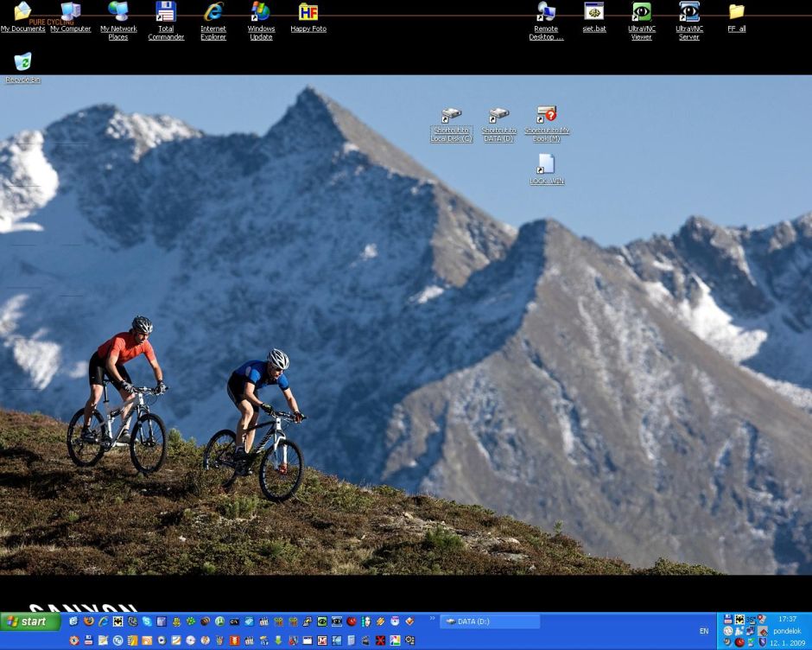This screenshot has width=812, height=650.
Task: Open the My Network Places icon
Action: (x=118, y=12)
